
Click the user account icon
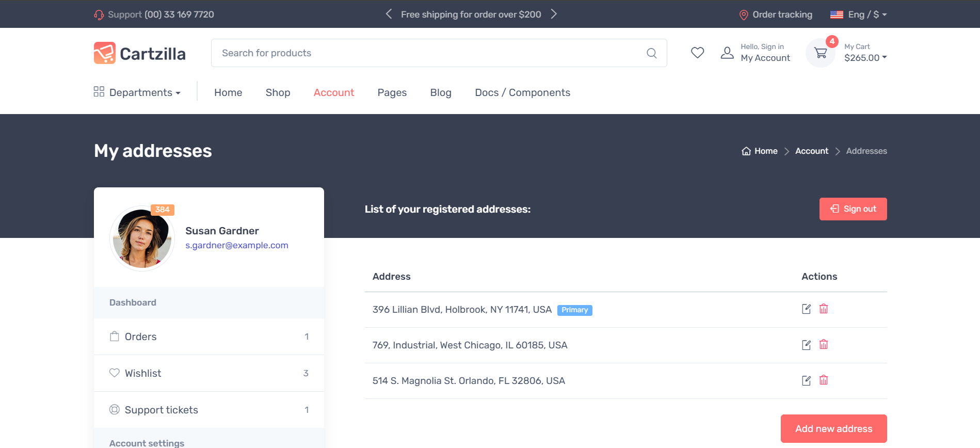pyautogui.click(x=727, y=53)
